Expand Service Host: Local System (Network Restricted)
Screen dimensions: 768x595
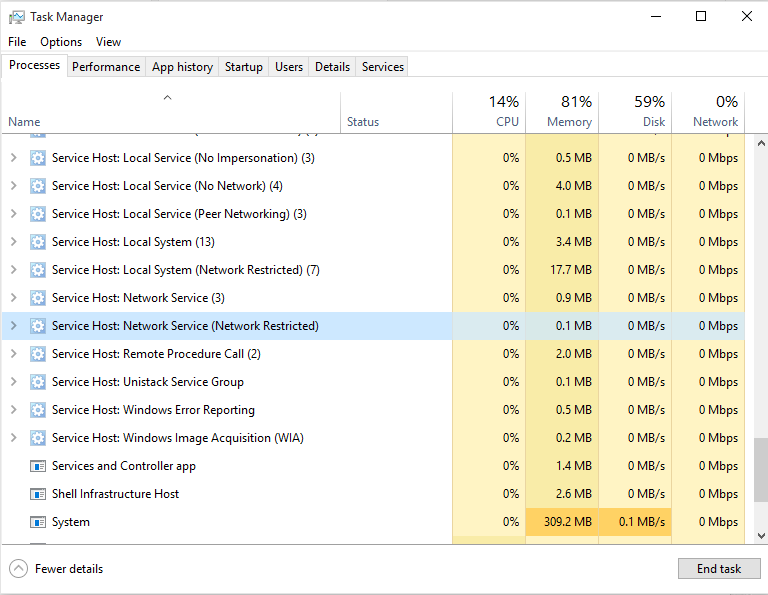[x=14, y=270]
